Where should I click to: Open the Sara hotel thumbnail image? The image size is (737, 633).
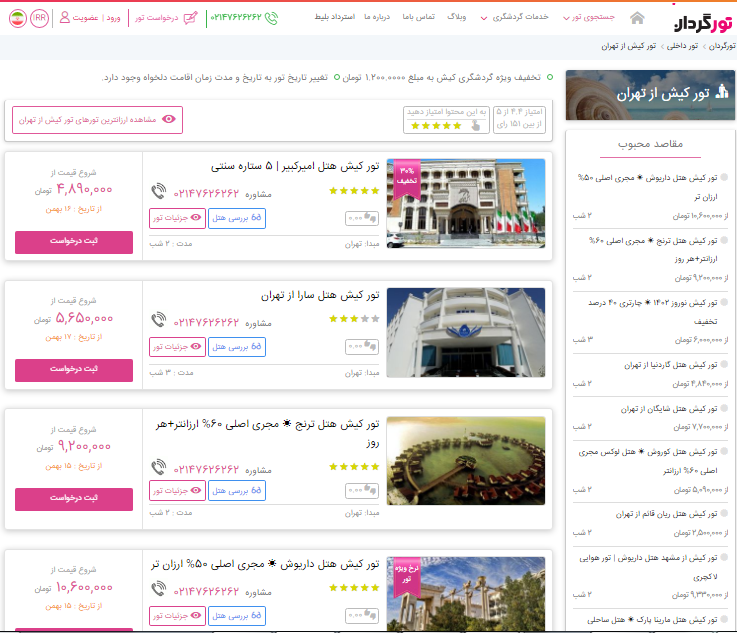(466, 332)
